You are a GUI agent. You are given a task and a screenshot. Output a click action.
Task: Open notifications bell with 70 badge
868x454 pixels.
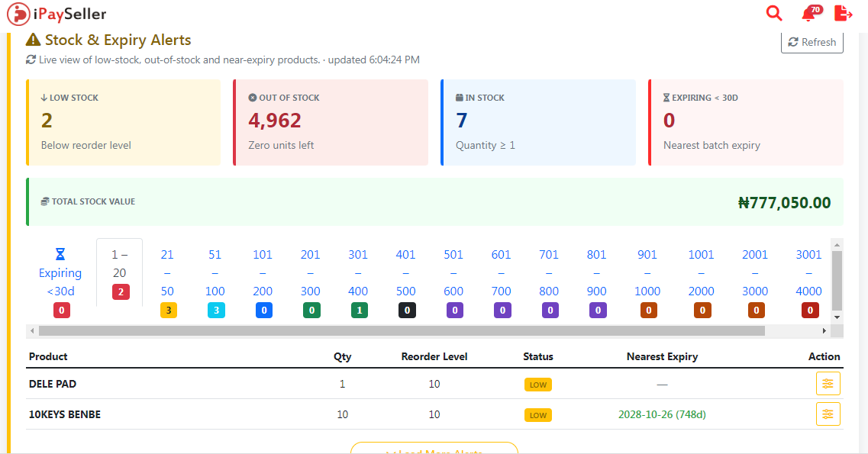click(811, 13)
